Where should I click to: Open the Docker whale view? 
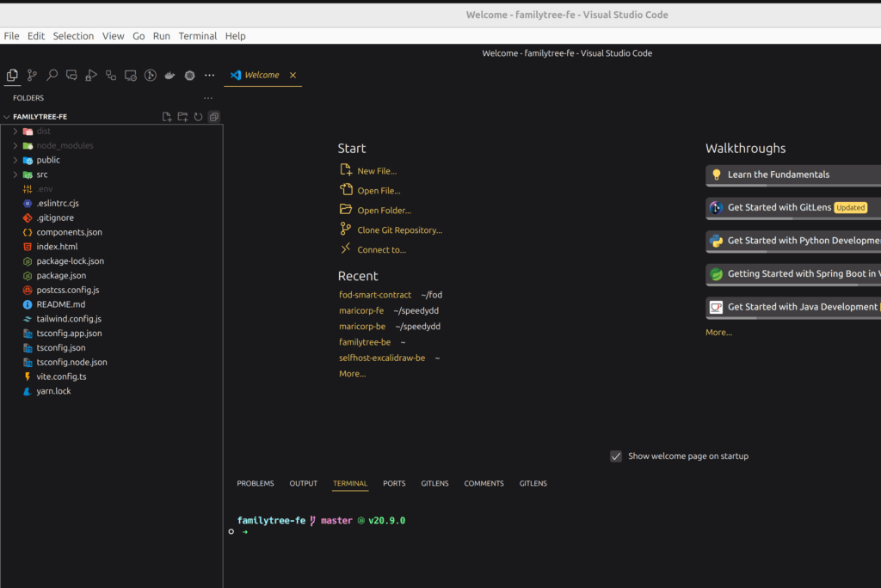pos(169,75)
